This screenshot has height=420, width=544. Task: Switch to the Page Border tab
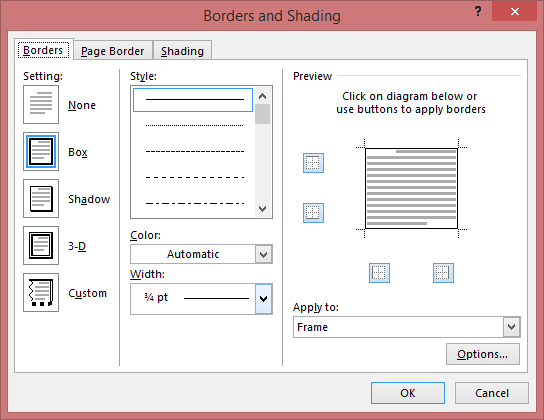(113, 51)
